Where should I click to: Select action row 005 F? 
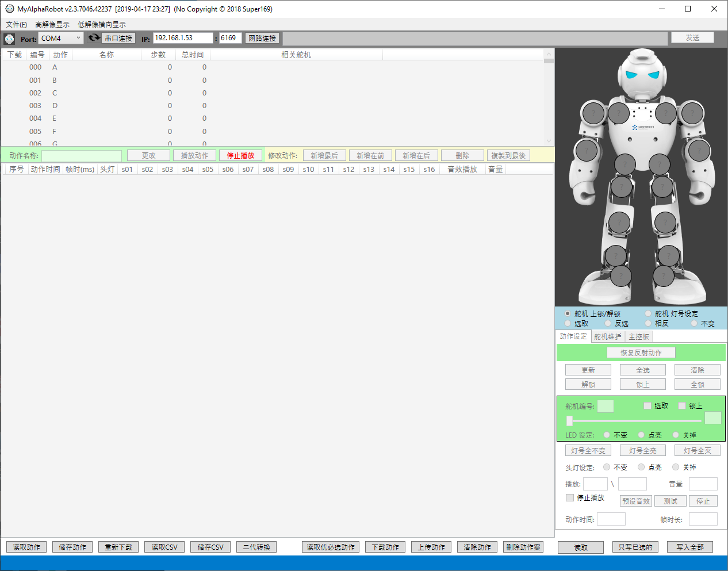[x=272, y=132]
